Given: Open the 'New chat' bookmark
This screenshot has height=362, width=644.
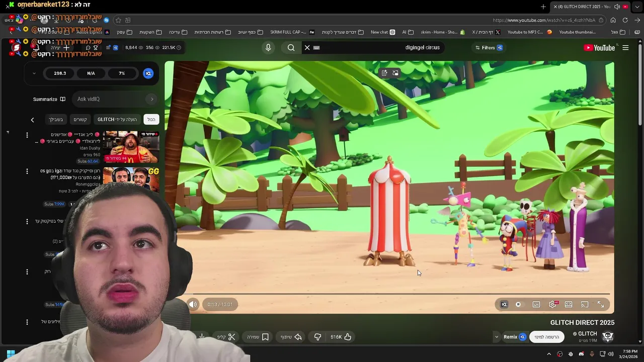Looking at the screenshot, I should [383, 32].
